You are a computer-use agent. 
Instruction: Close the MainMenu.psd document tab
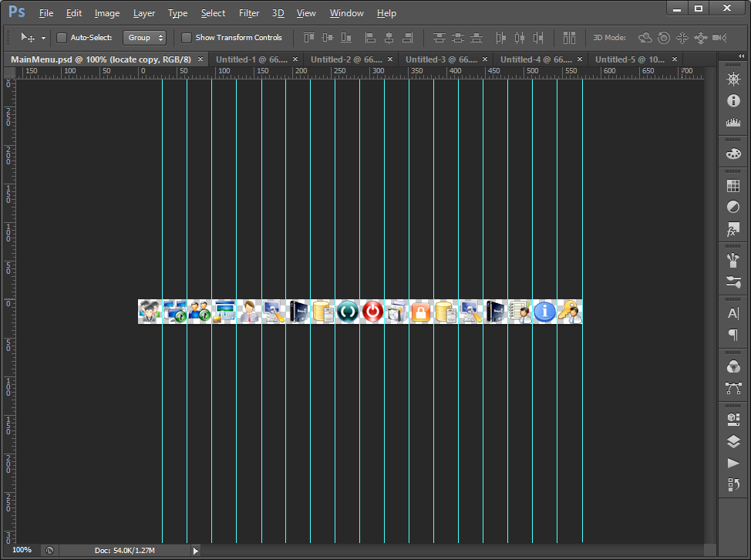coord(200,59)
